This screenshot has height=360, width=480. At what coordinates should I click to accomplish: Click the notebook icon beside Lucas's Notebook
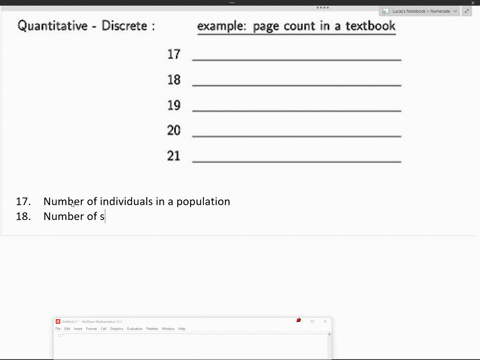point(385,11)
